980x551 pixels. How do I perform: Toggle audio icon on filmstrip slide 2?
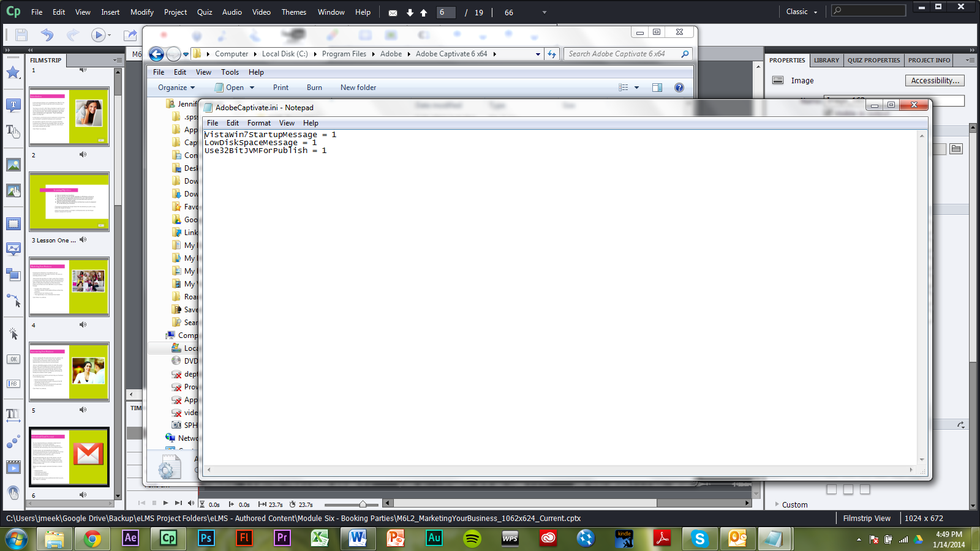click(x=83, y=154)
